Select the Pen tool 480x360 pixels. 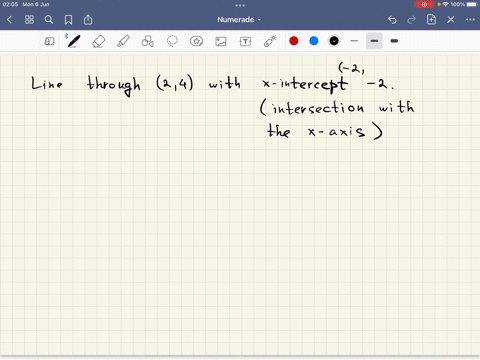pos(73,41)
